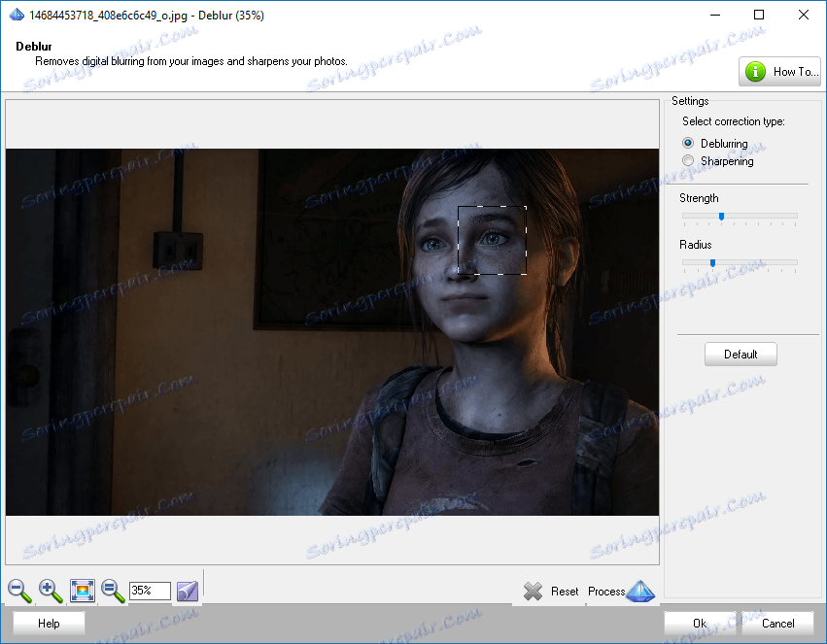Viewport: 827px width, 644px height.
Task: Click the Reset cross icon
Action: coord(533,592)
